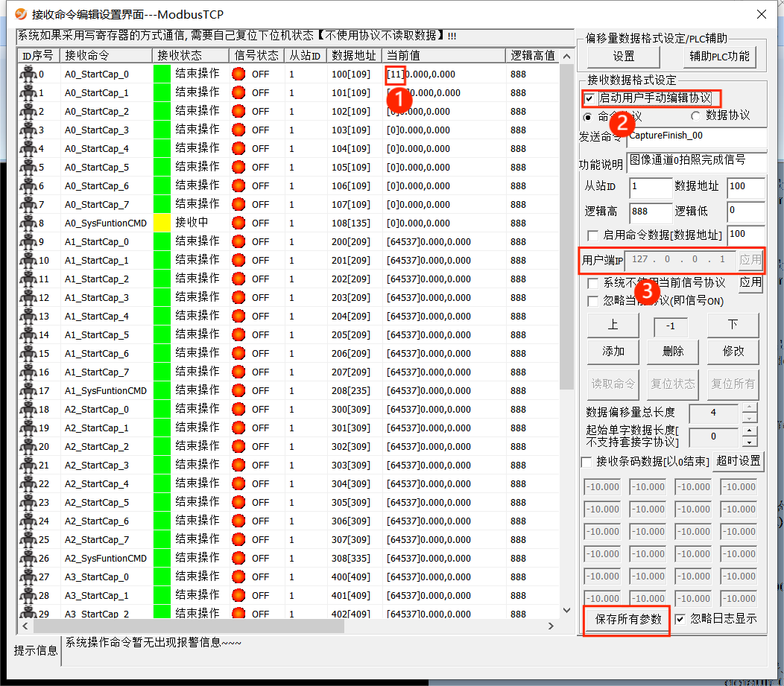Click the yellow status block of A0_SysFuntionCMD
The width and height of the screenshot is (784, 686).
[x=162, y=223]
